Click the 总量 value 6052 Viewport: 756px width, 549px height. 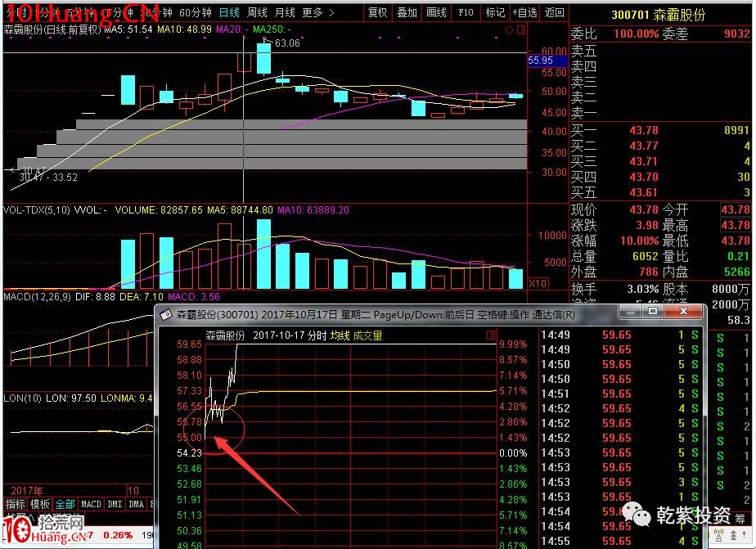point(645,256)
